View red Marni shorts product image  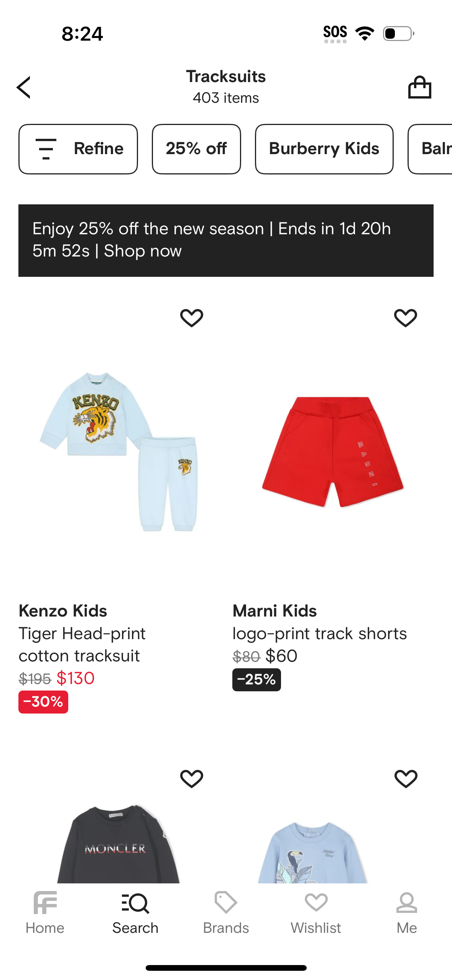332,451
